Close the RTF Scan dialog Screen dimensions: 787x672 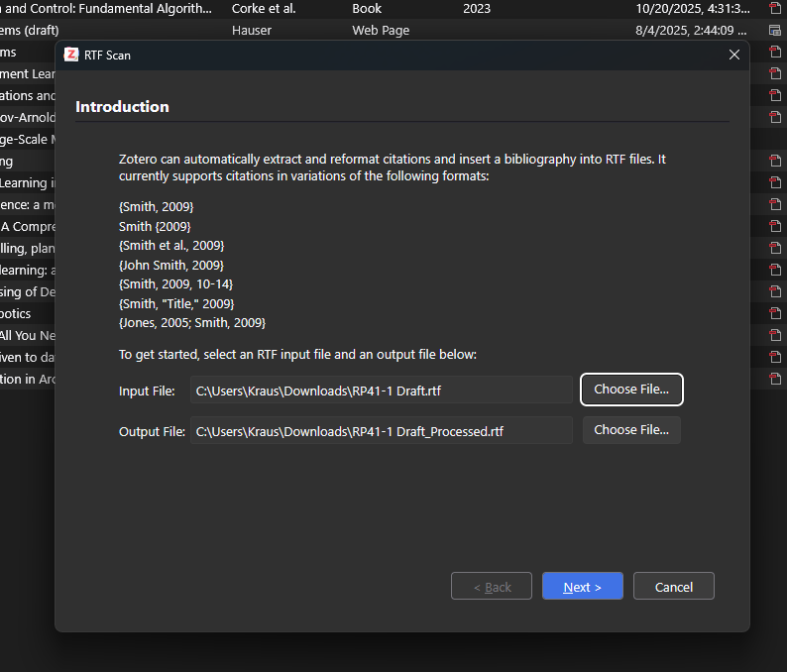734,55
